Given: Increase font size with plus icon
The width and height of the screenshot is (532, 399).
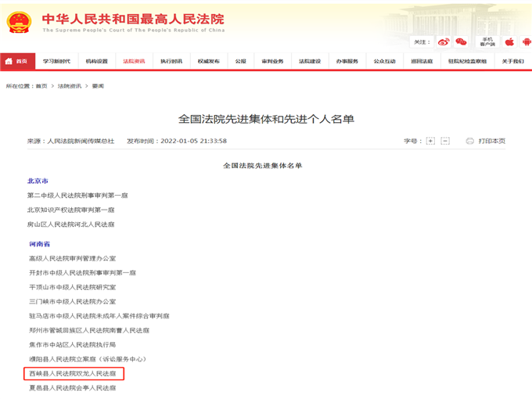Looking at the screenshot, I should point(430,141).
